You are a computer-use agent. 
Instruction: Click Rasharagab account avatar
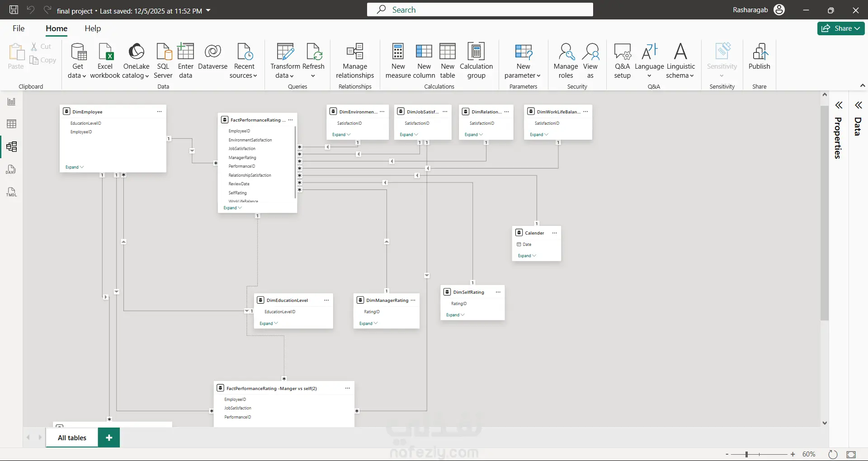click(x=779, y=10)
